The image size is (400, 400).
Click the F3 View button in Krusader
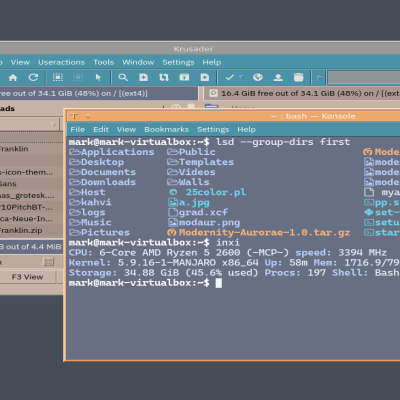(27, 277)
